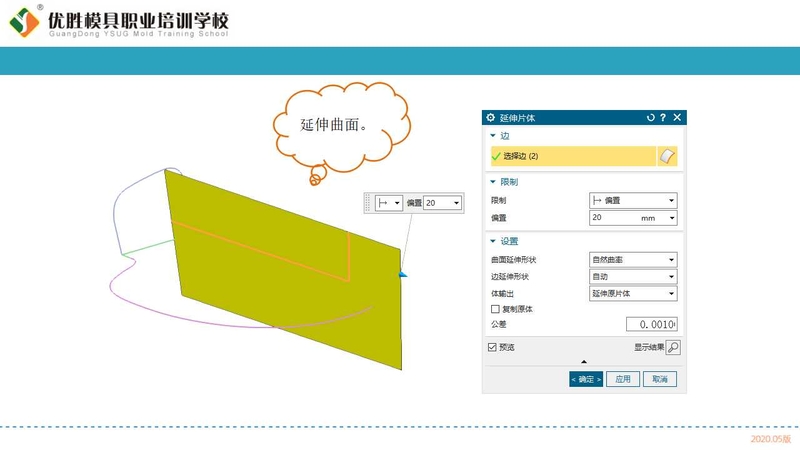Open the 体输出 dropdown
The width and height of the screenshot is (800, 450).
(633, 293)
